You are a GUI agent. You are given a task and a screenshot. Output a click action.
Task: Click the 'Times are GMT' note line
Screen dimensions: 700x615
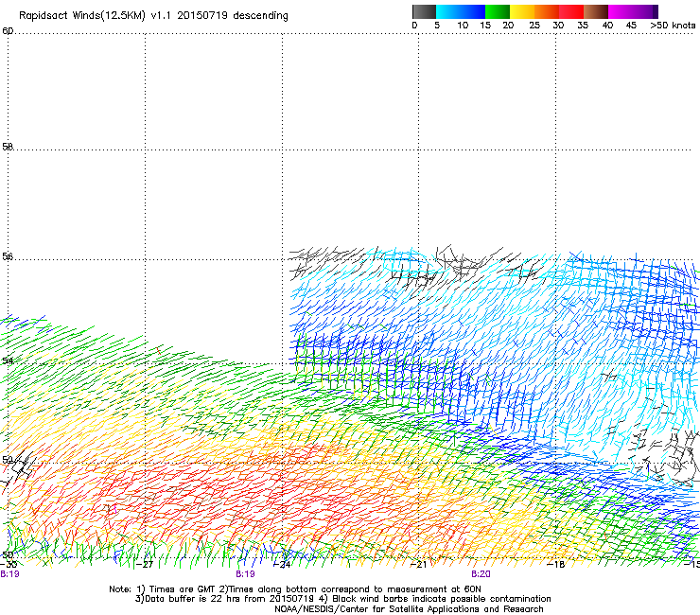coord(295,589)
